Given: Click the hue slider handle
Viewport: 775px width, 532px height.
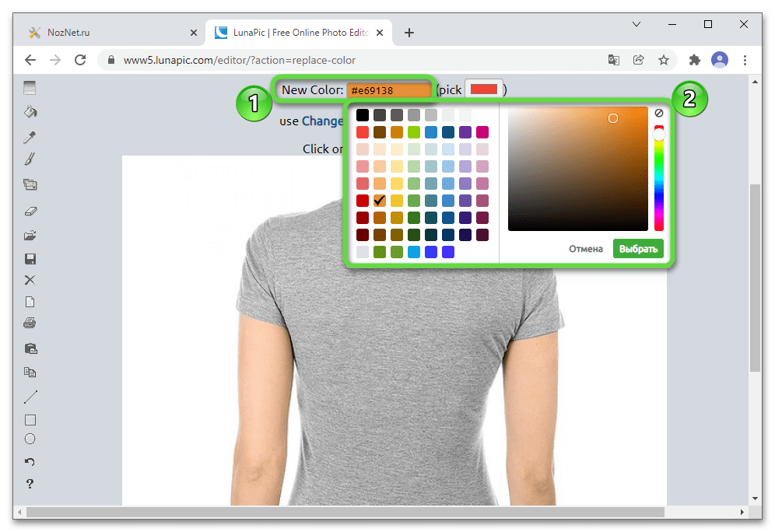Looking at the screenshot, I should click(659, 135).
